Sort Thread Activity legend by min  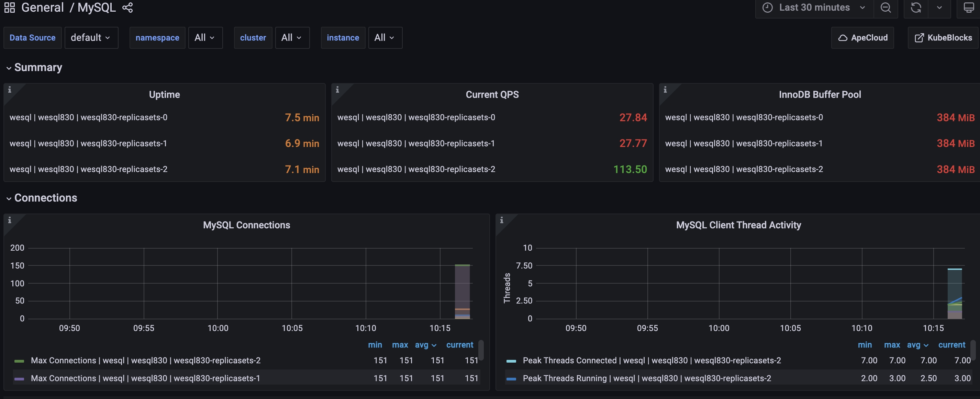click(x=865, y=345)
